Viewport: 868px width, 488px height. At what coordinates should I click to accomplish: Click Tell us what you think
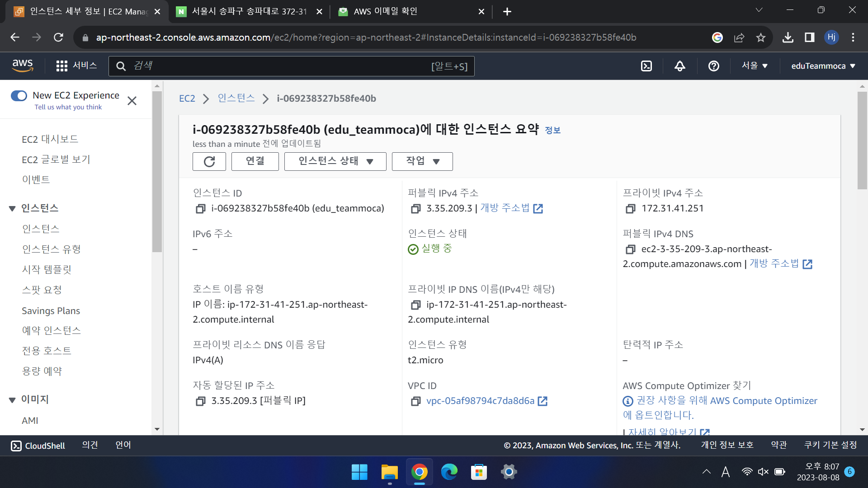point(68,107)
